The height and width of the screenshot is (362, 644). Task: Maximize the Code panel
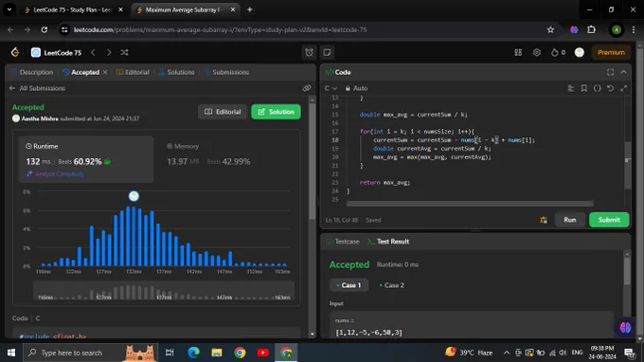pos(610,72)
